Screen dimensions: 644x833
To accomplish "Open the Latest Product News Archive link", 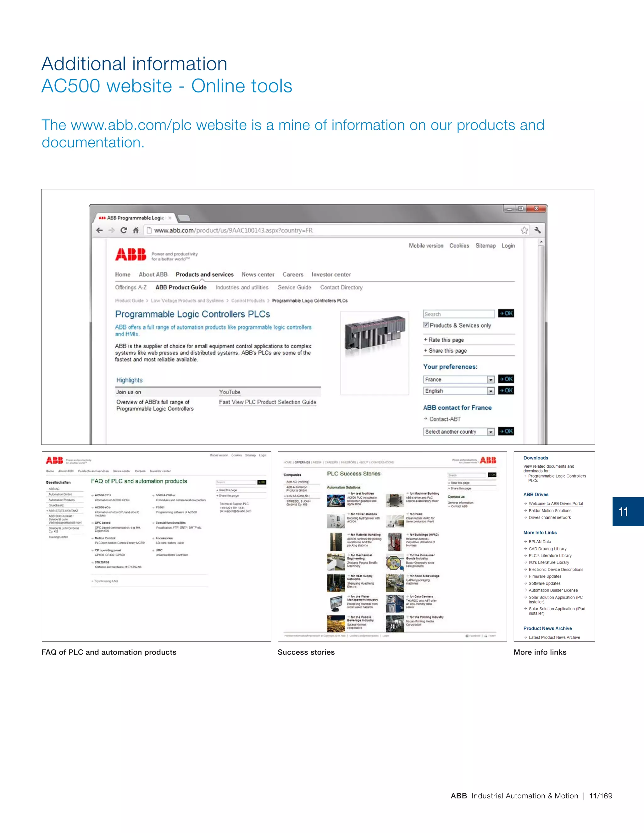I will click(x=554, y=637).
